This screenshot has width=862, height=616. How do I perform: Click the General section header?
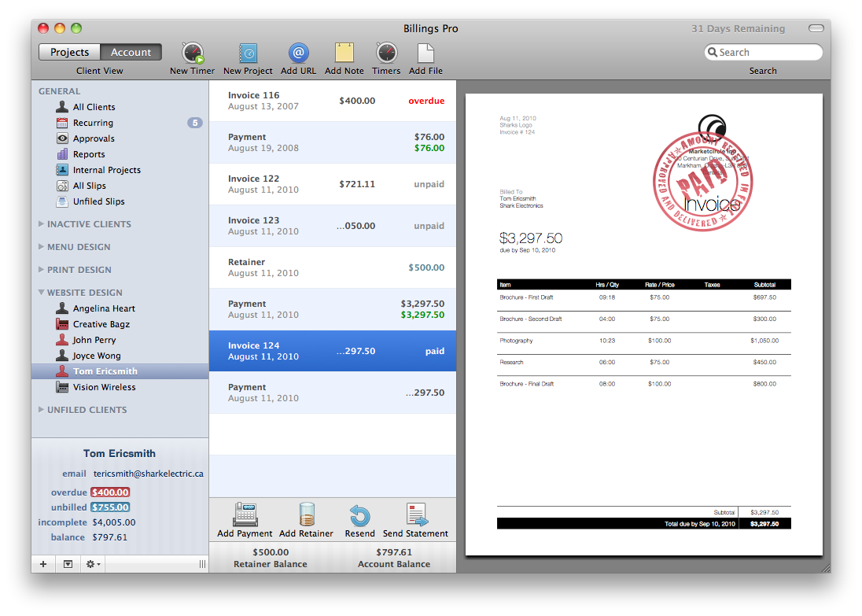59,91
